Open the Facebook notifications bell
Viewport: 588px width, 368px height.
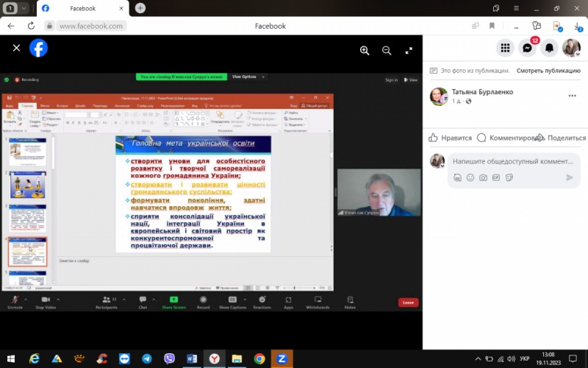(549, 48)
